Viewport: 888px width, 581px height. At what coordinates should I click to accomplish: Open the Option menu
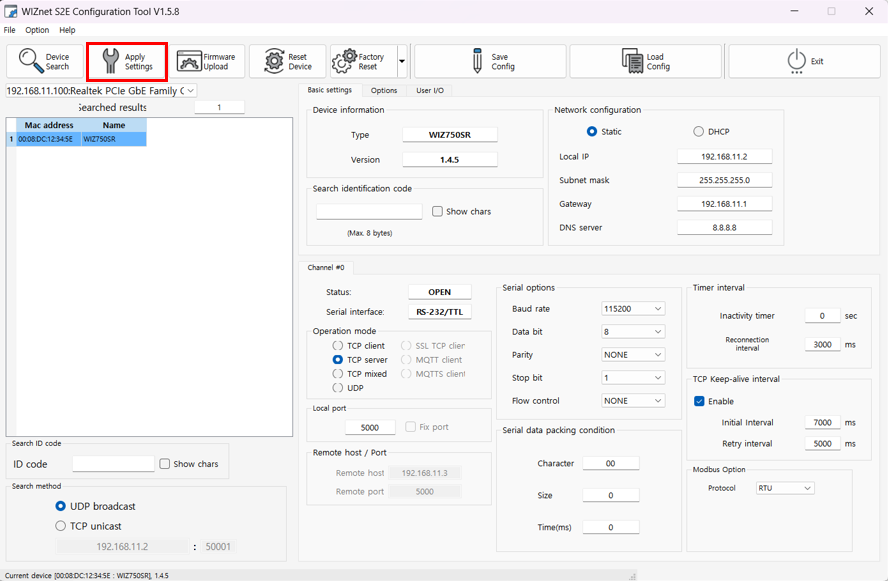pos(37,30)
